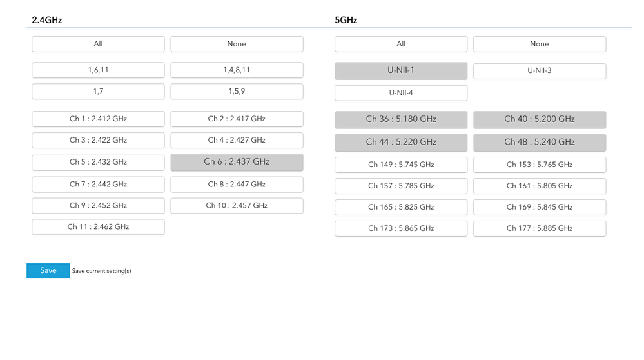Click the blue Save button
The width and height of the screenshot is (644, 360).
[48, 271]
